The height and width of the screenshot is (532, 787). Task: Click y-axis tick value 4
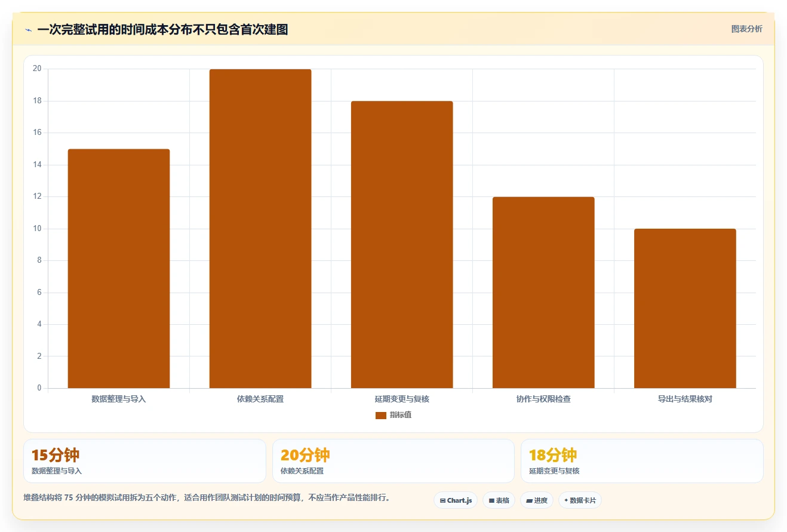(39, 324)
